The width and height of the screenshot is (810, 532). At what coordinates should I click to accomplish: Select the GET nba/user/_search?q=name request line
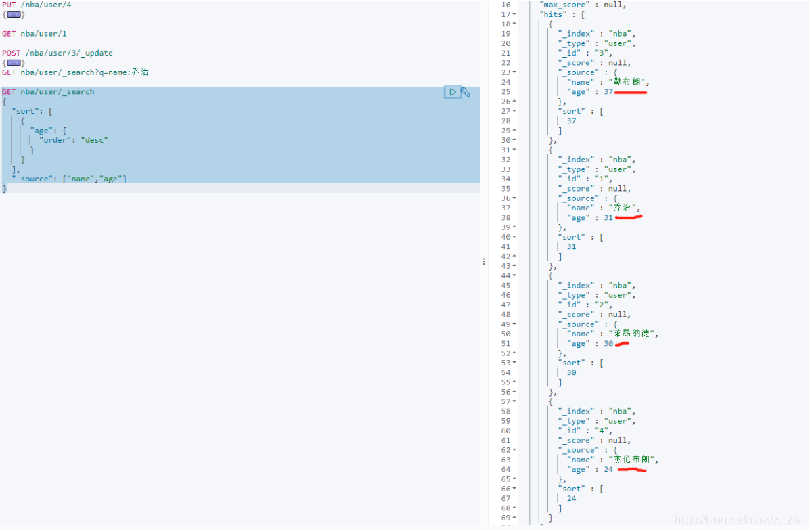[75, 72]
